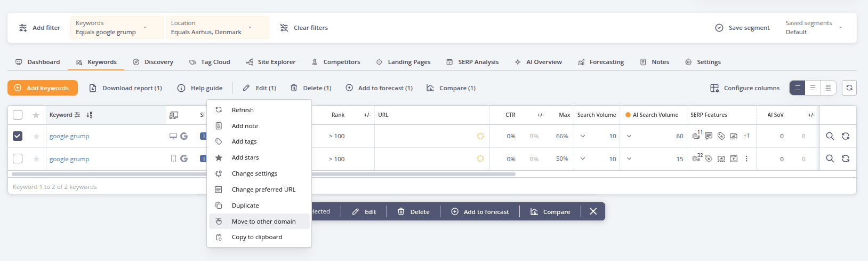Select Add tags in the context menu

259,141
